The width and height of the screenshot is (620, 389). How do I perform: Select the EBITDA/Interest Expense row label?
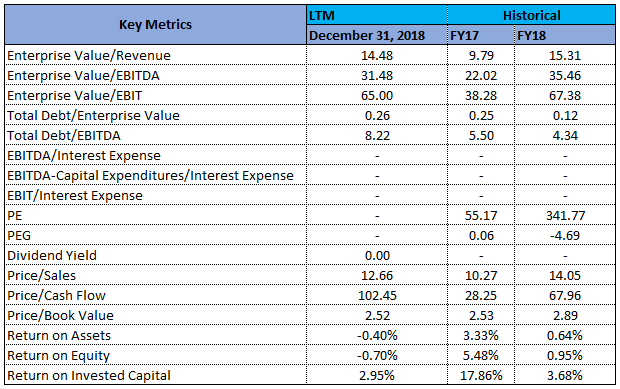click(84, 155)
